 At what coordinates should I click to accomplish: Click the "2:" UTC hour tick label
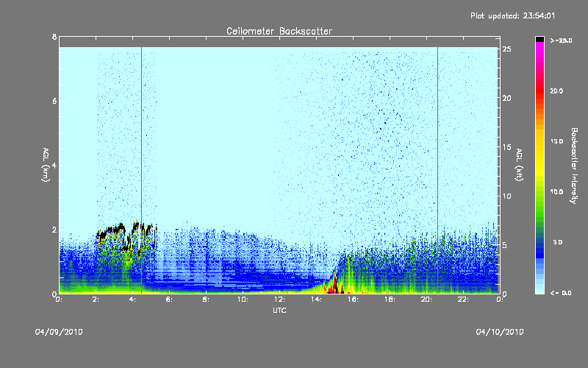pos(96,300)
